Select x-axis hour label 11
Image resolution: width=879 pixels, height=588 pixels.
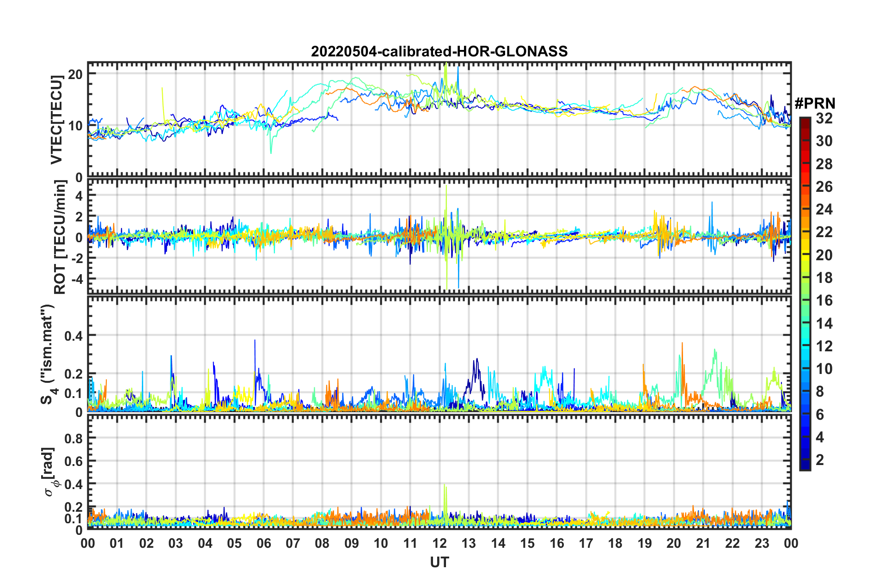click(410, 543)
